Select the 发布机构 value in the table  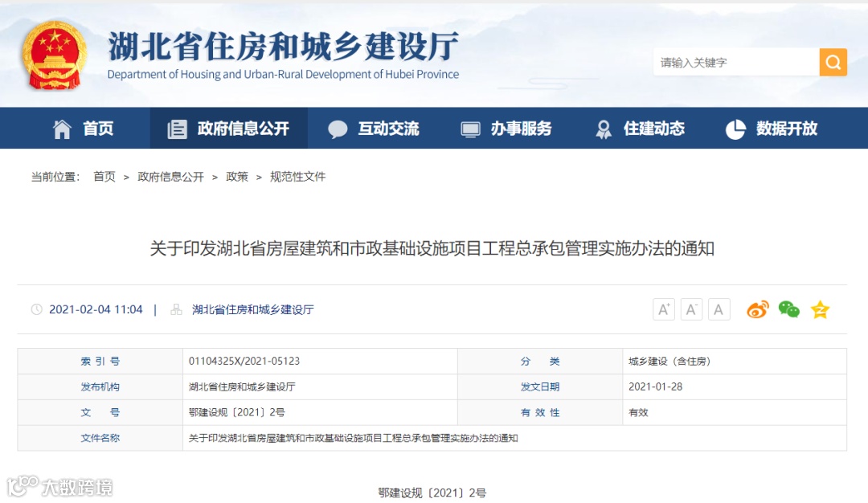242,386
